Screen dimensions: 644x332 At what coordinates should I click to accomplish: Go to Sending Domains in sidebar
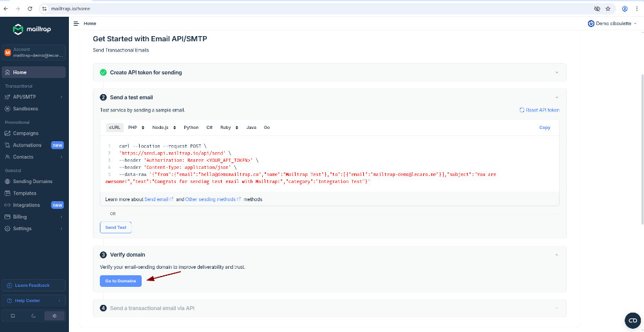pos(33,182)
